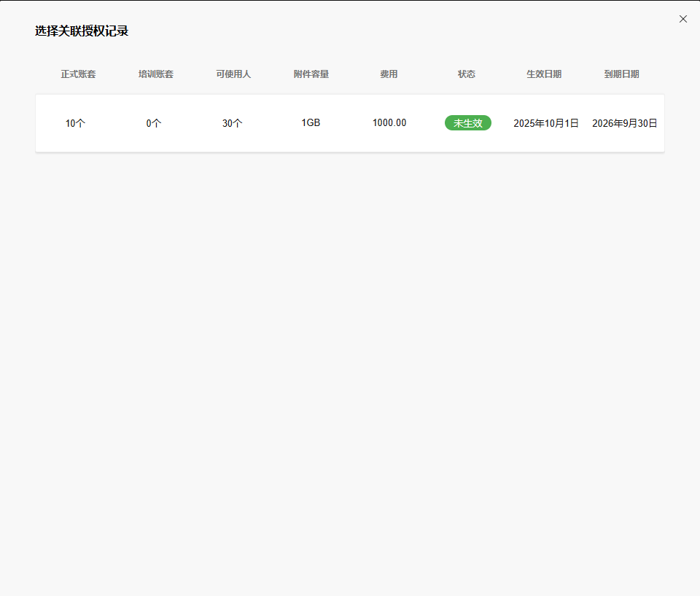Click the 到期日期 column header
The width and height of the screenshot is (700, 596).
tap(622, 74)
